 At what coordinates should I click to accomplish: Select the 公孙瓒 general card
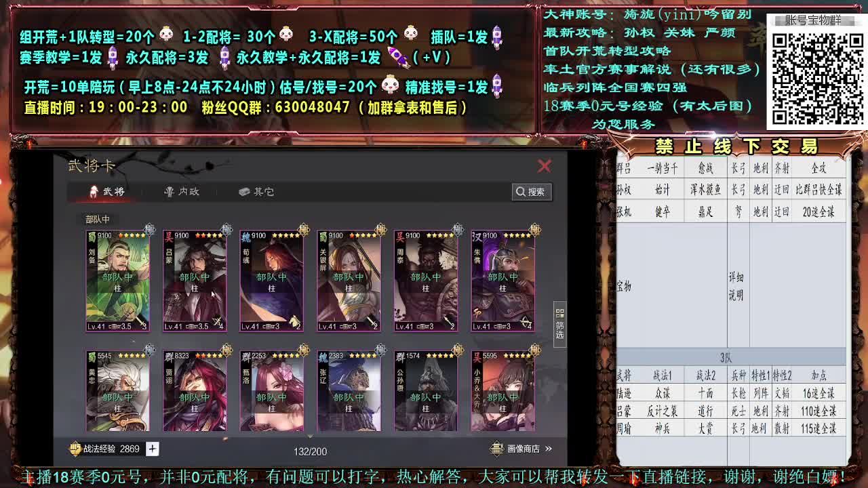(426, 390)
